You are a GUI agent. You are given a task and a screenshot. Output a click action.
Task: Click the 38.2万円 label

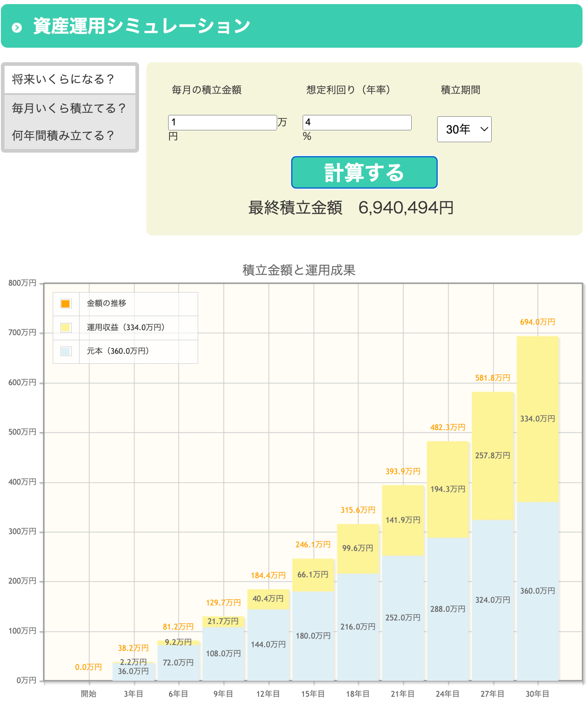(133, 648)
